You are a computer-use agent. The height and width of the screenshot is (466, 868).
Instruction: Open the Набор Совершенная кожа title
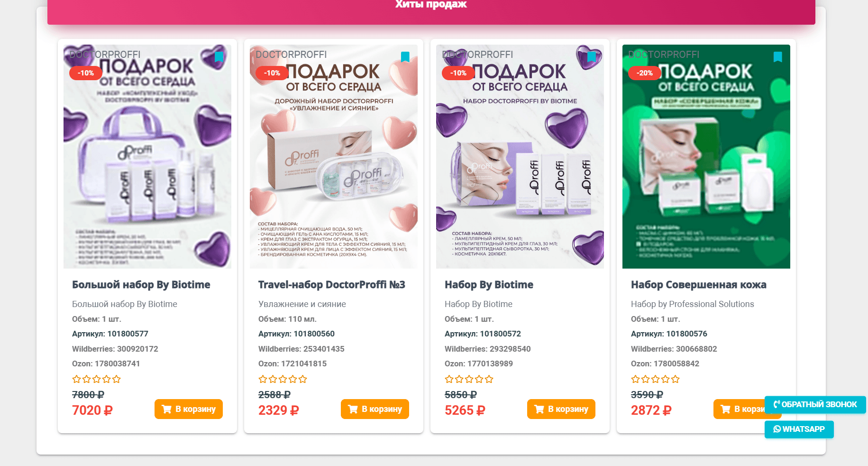[699, 285]
